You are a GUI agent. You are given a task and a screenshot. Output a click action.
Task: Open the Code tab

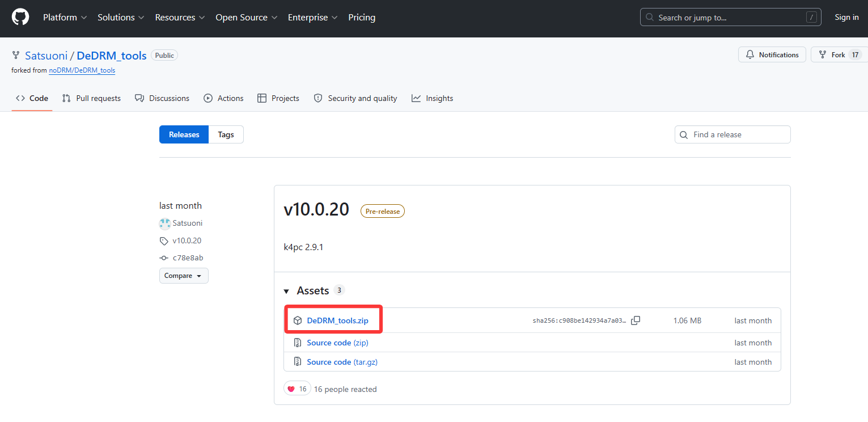(x=32, y=98)
